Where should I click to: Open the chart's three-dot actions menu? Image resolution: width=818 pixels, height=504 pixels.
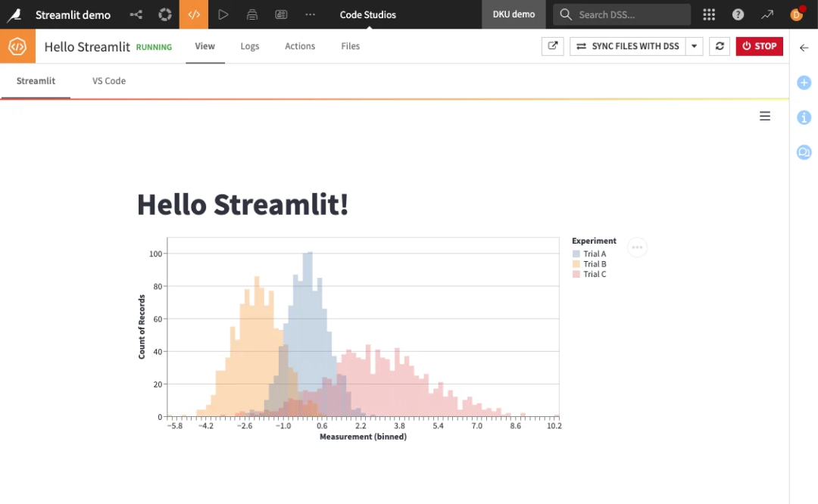637,247
